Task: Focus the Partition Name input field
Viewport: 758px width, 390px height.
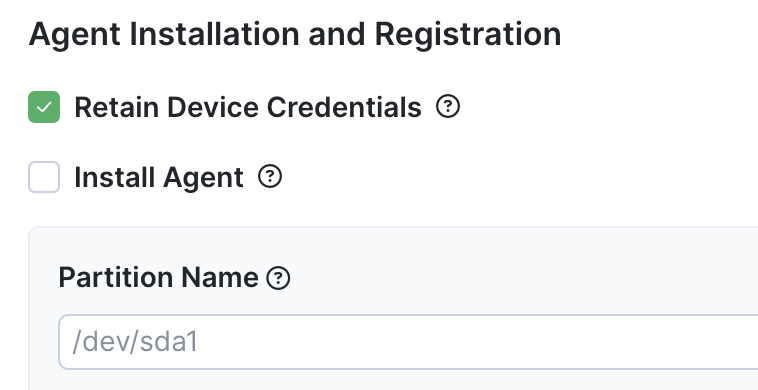Action: pos(408,342)
